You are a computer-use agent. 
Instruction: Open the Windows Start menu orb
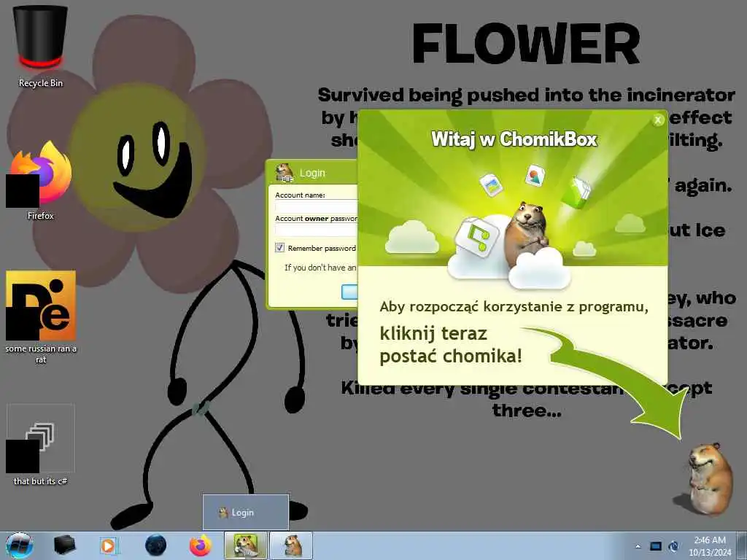coord(20,545)
